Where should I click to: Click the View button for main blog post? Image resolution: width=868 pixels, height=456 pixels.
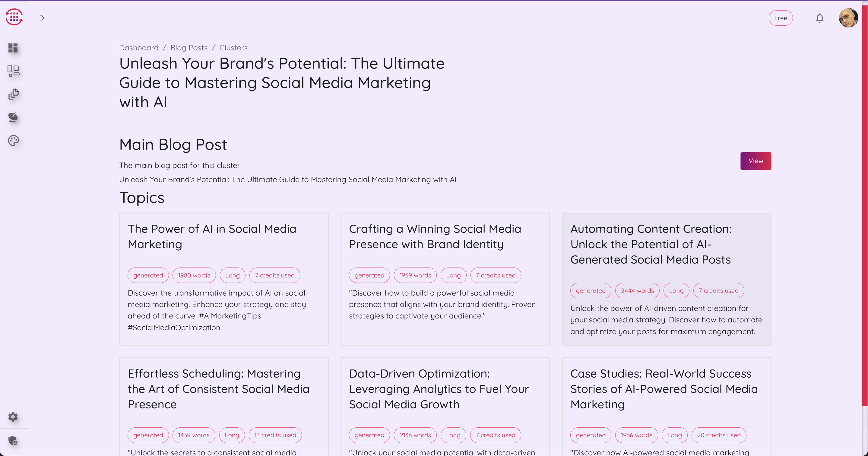click(x=756, y=161)
